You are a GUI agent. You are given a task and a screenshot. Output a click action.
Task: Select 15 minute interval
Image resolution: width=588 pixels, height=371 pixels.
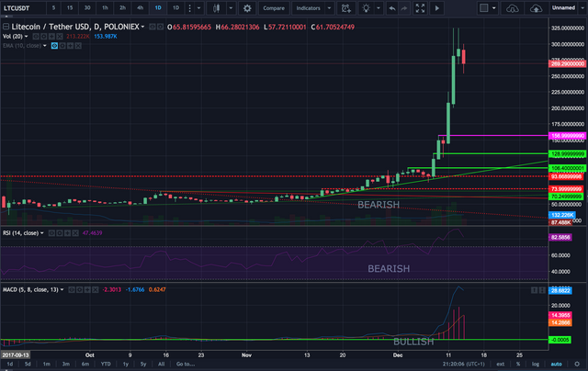click(70, 8)
